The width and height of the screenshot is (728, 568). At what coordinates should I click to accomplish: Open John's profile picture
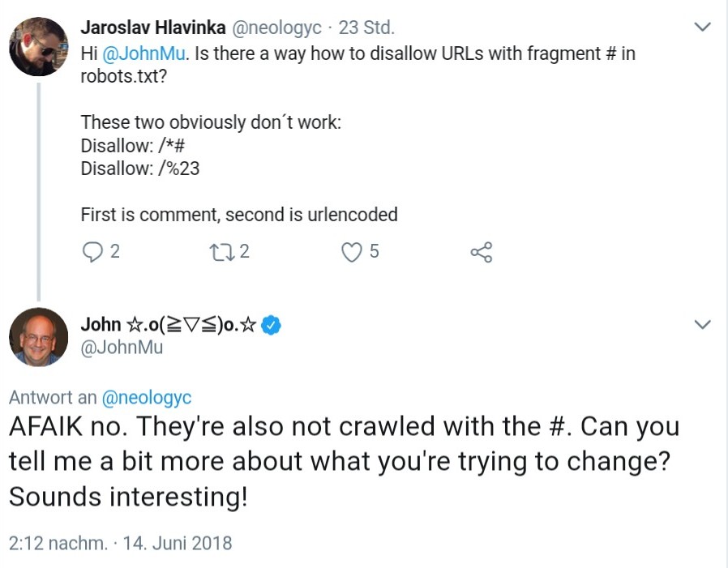click(x=38, y=336)
